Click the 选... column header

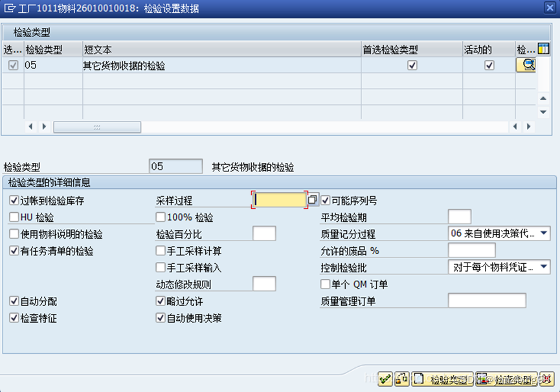13,50
